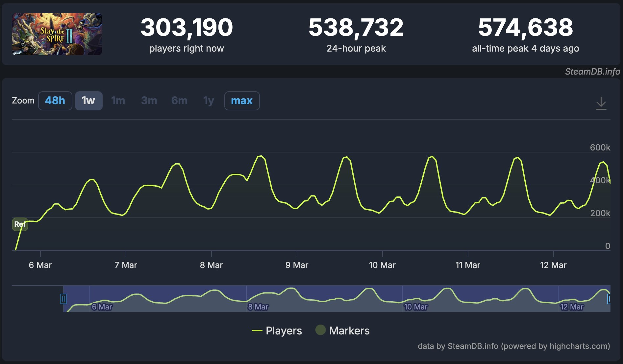Choose the 1m zoom option
The height and width of the screenshot is (364, 623).
[x=118, y=101]
